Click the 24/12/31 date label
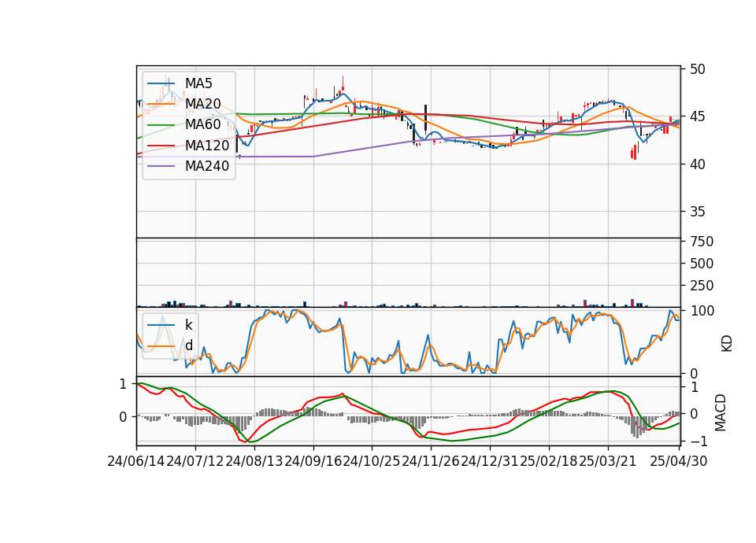The height and width of the screenshot is (543, 756). (490, 461)
